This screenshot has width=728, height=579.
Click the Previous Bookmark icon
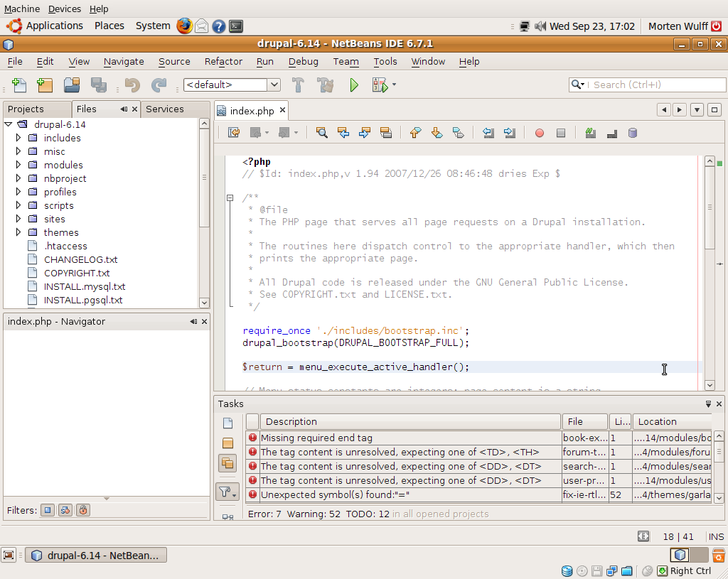(415, 133)
